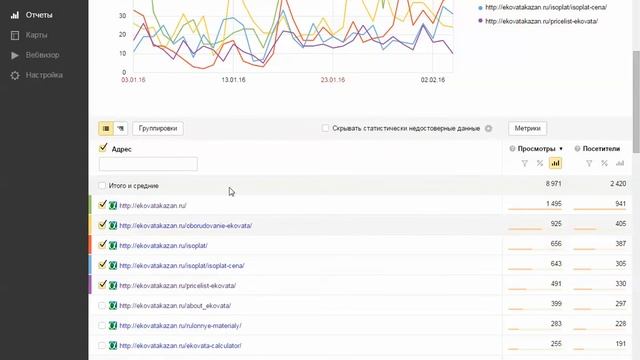640x360 pixels.
Task: Switch to tree table view
Action: [121, 129]
